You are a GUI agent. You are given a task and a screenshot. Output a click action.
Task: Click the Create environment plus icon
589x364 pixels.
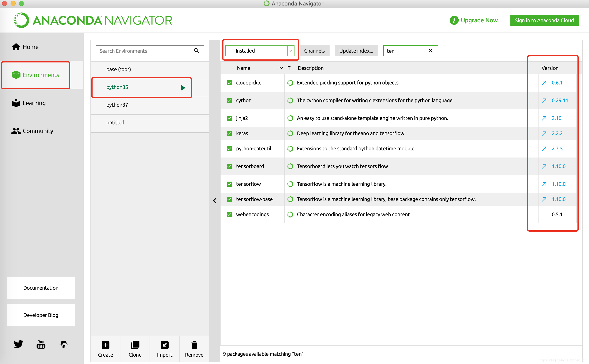[x=105, y=345]
